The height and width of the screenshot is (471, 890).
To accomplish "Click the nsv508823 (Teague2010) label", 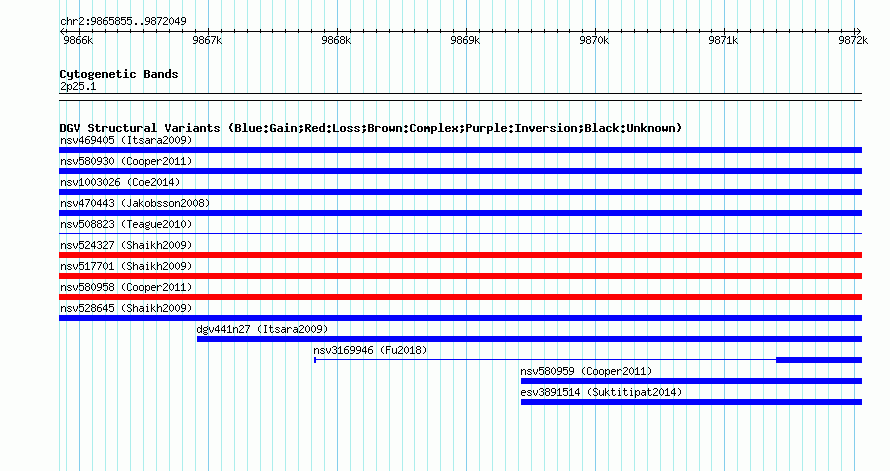I will pyautogui.click(x=126, y=224).
